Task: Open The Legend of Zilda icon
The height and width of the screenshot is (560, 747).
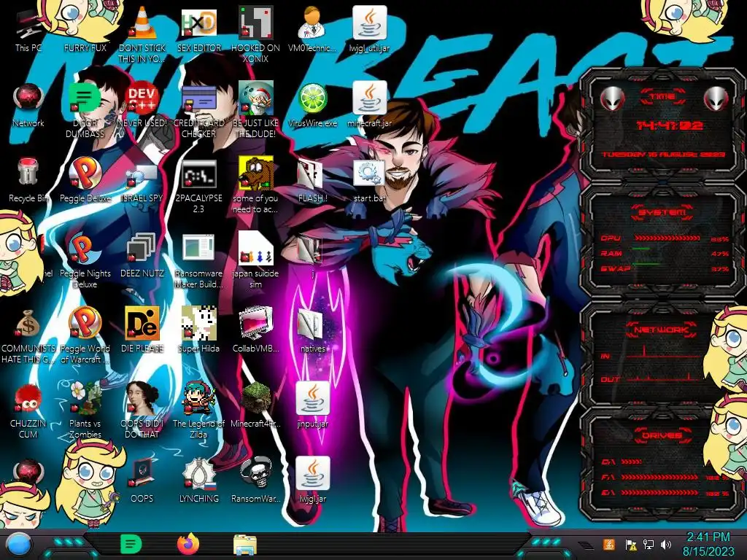Action: [198, 399]
